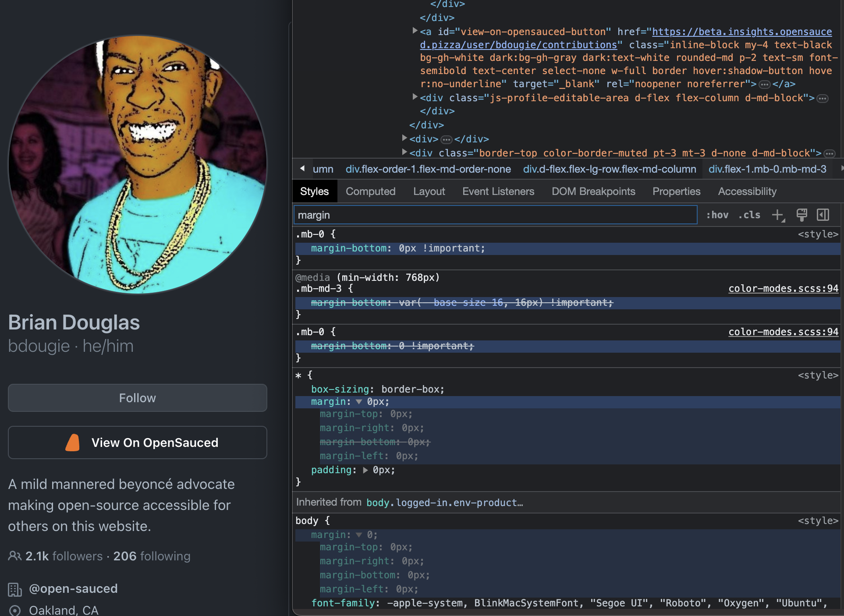Viewport: 844px width, 616px height.
Task: Expand the padding shorthand in the * rule
Action: coord(365,470)
